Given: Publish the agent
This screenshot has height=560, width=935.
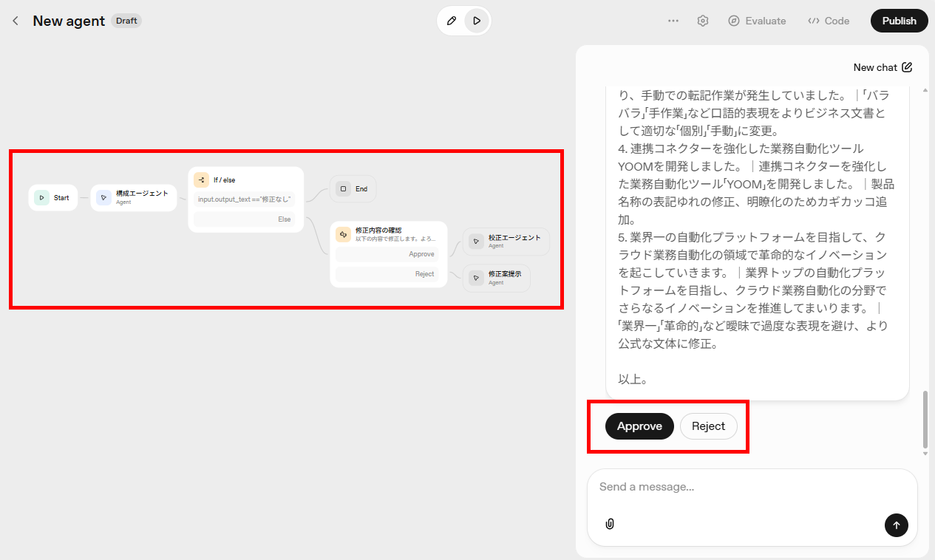Looking at the screenshot, I should pyautogui.click(x=899, y=21).
